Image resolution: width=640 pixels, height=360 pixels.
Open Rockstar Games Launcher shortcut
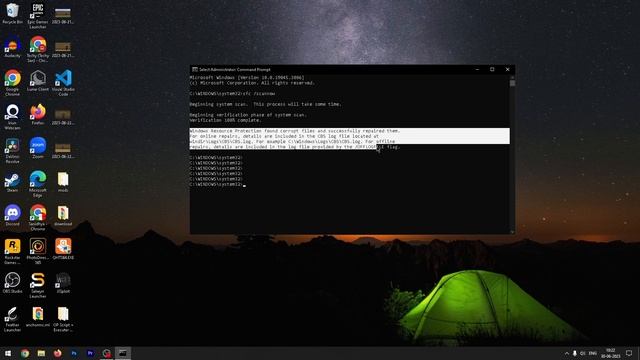point(12,251)
